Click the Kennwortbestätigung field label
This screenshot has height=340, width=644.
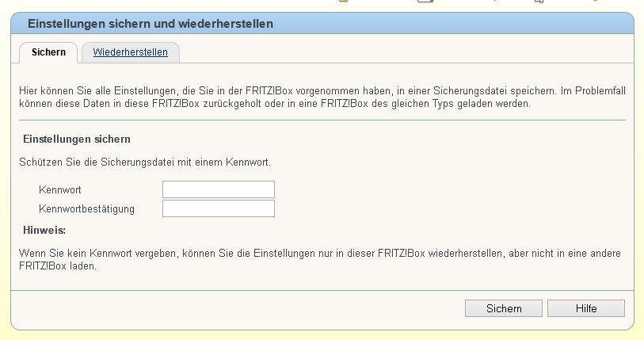86,209
